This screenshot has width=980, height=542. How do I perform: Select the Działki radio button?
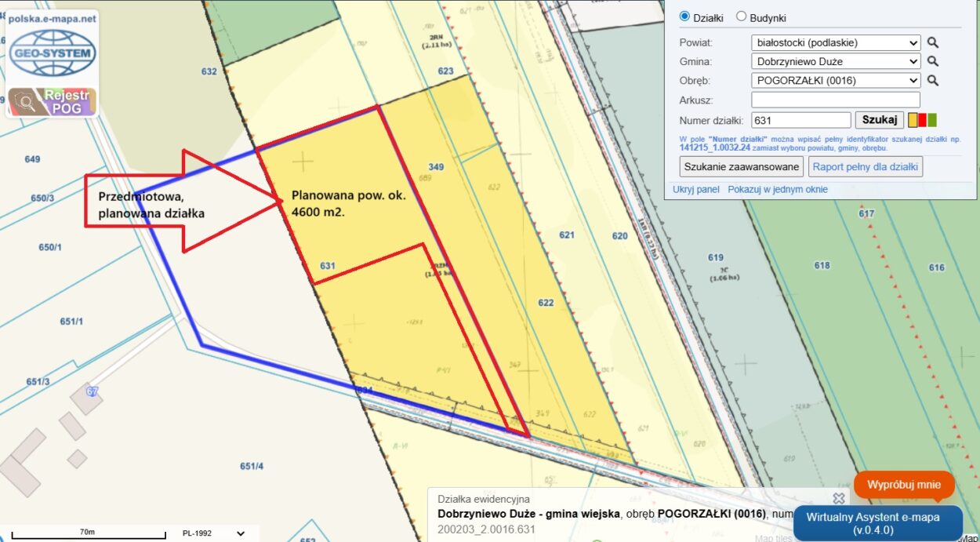684,16
